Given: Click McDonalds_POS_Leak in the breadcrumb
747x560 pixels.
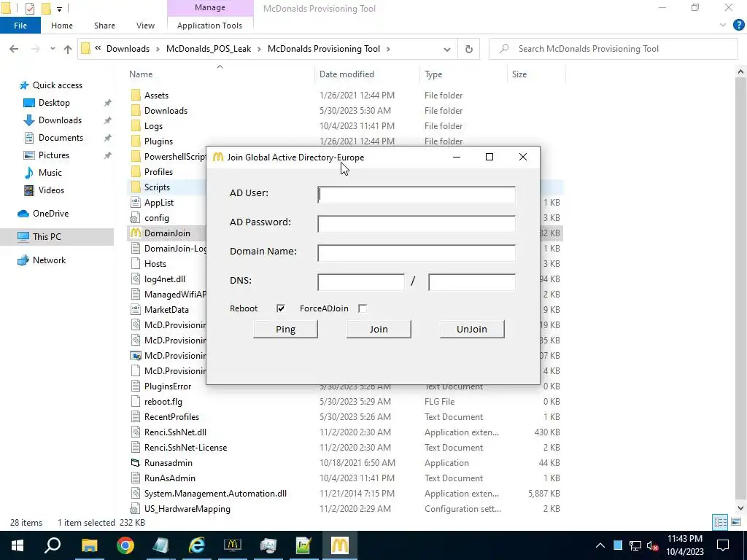Looking at the screenshot, I should point(209,49).
